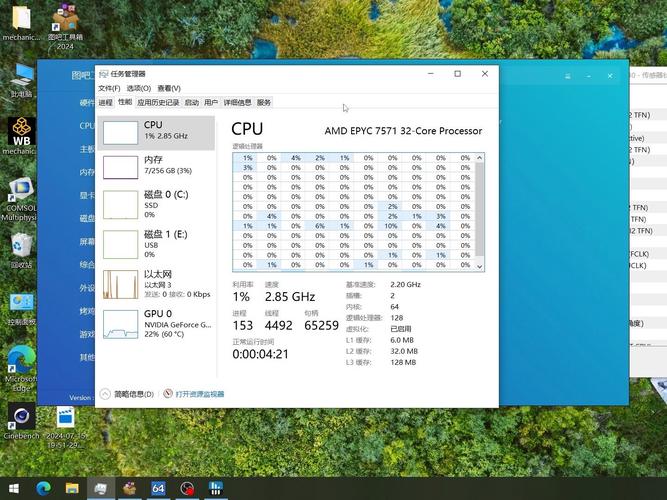Open the 查看(V) menu

click(169, 88)
